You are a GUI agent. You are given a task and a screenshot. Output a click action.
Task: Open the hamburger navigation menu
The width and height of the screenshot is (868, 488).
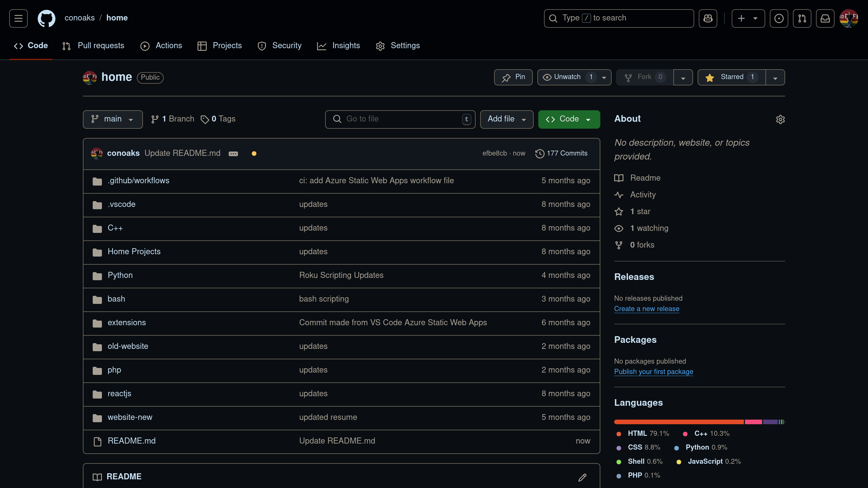(18, 18)
